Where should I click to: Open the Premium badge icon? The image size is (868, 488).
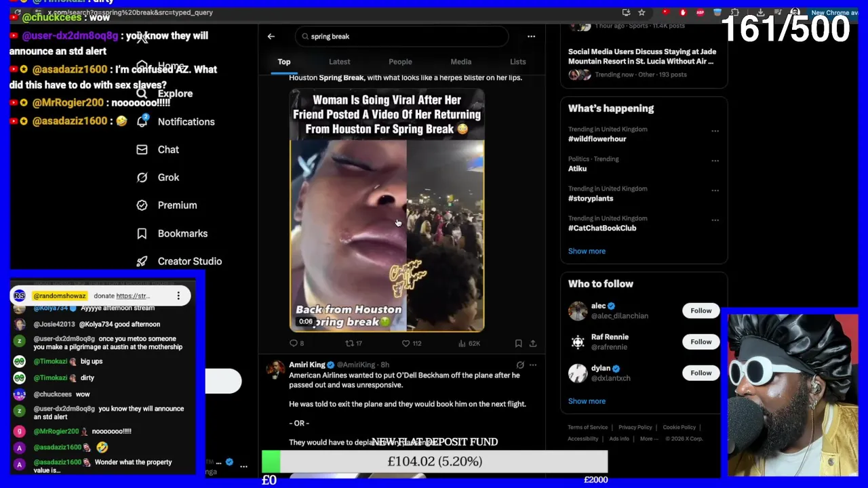pos(142,205)
